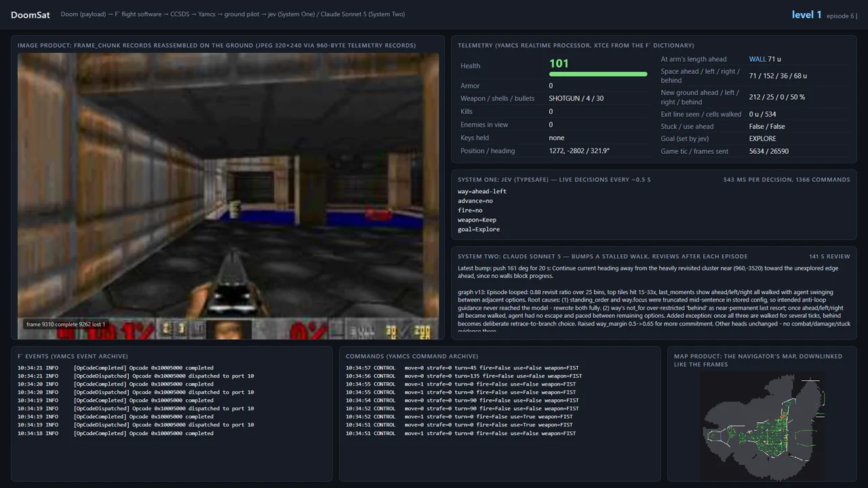Click the Armor label in telemetry
The height and width of the screenshot is (488, 868).
coord(470,85)
